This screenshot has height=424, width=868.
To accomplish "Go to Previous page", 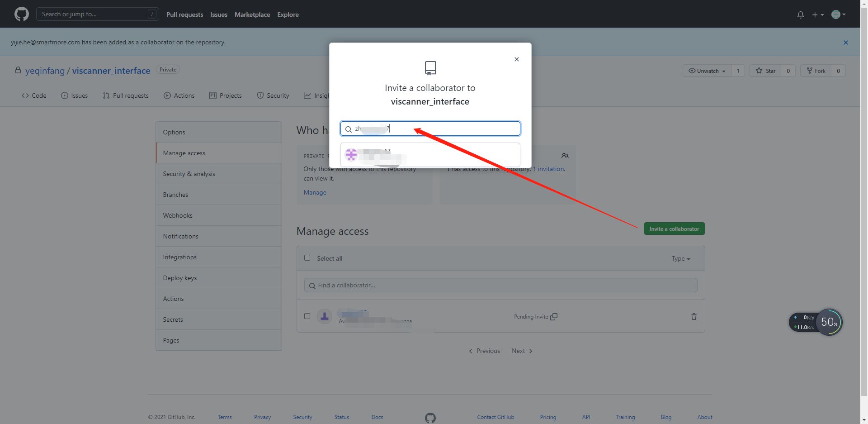I will pos(484,351).
